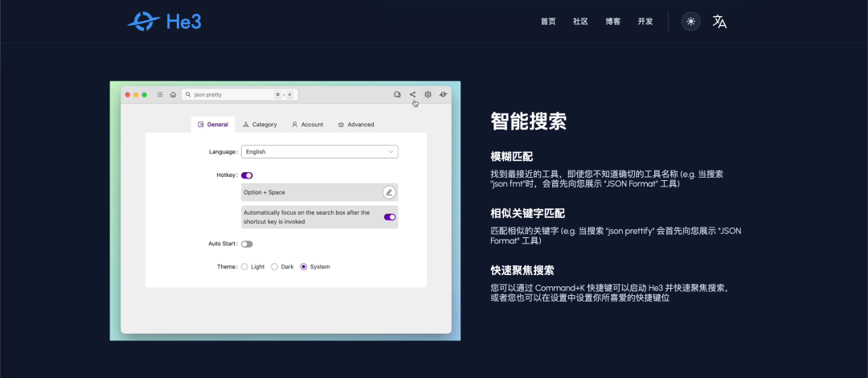
Task: Open the settings gear icon
Action: pos(428,95)
